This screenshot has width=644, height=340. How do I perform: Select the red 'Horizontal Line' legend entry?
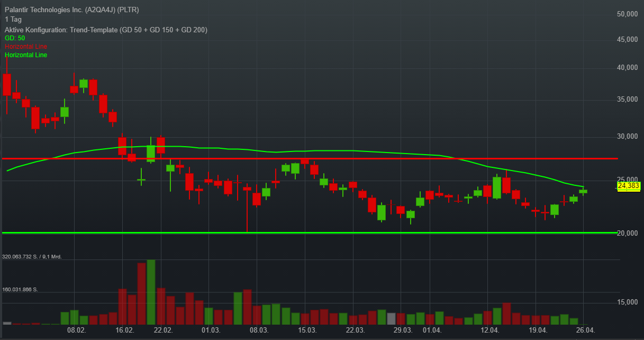pyautogui.click(x=26, y=47)
